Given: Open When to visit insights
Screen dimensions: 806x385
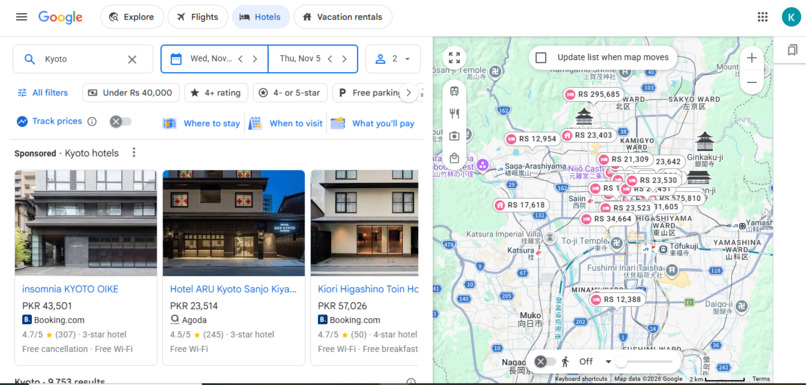Looking at the screenshot, I should pos(285,123).
